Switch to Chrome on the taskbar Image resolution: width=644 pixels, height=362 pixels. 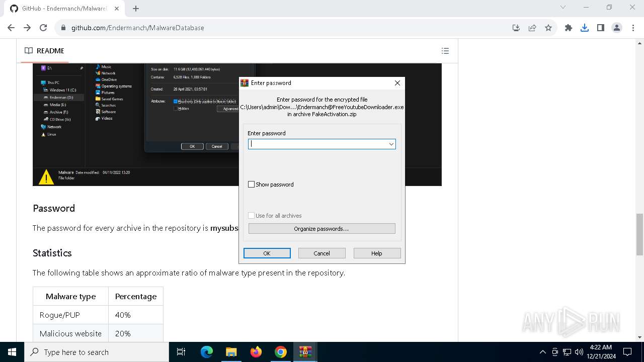coord(280,352)
